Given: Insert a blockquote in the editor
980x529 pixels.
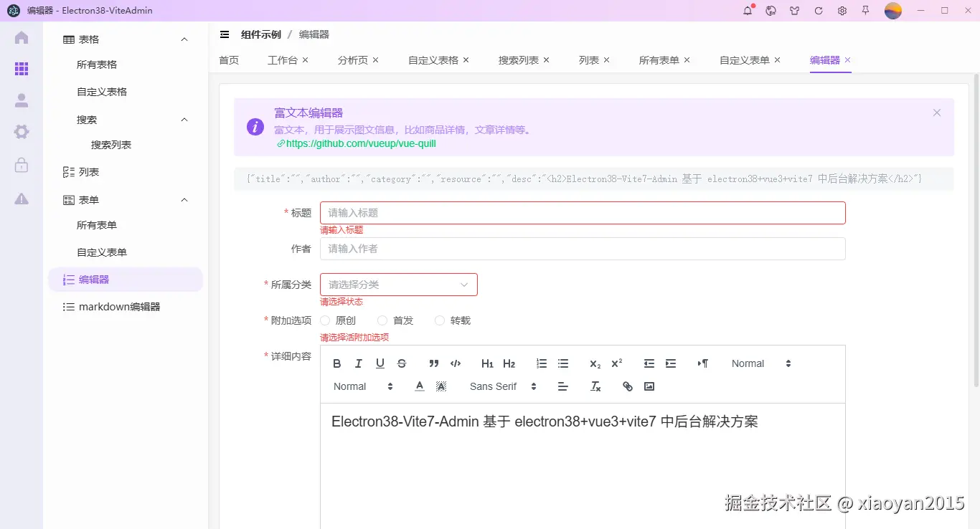Looking at the screenshot, I should pos(434,363).
